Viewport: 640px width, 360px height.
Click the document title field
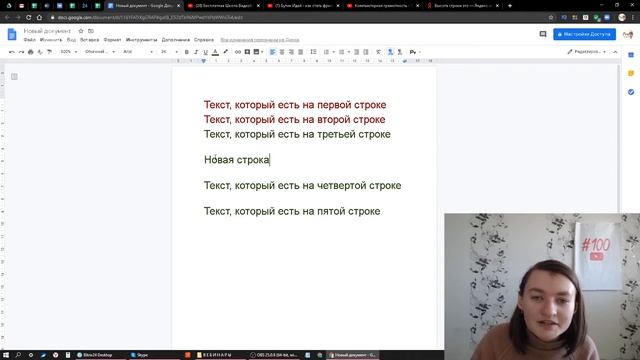click(47, 31)
